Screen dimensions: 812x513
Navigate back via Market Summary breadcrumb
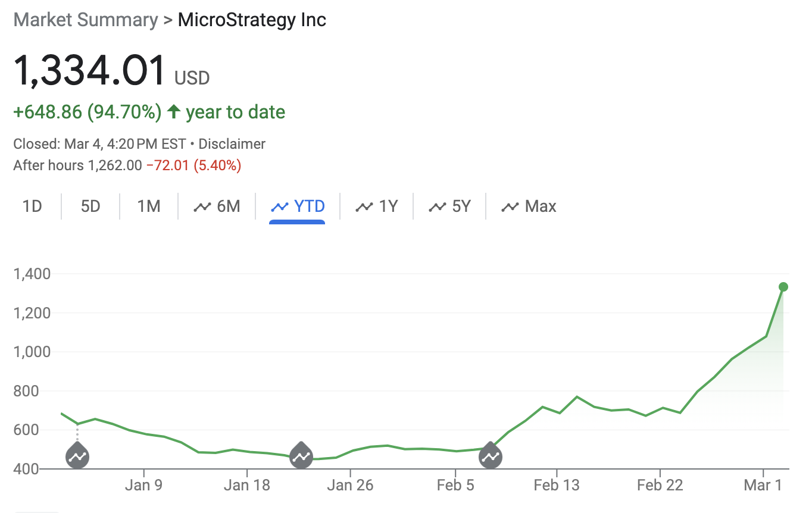click(x=85, y=19)
